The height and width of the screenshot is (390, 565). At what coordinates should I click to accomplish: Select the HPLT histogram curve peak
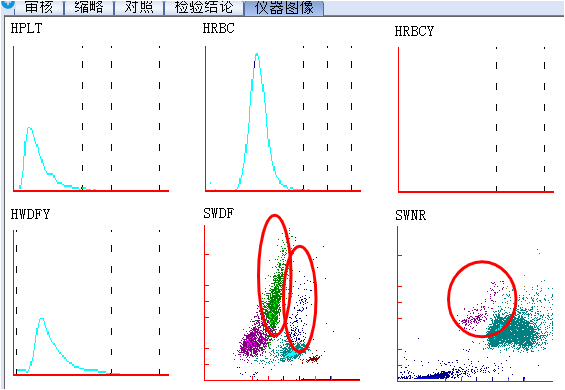coord(30,128)
